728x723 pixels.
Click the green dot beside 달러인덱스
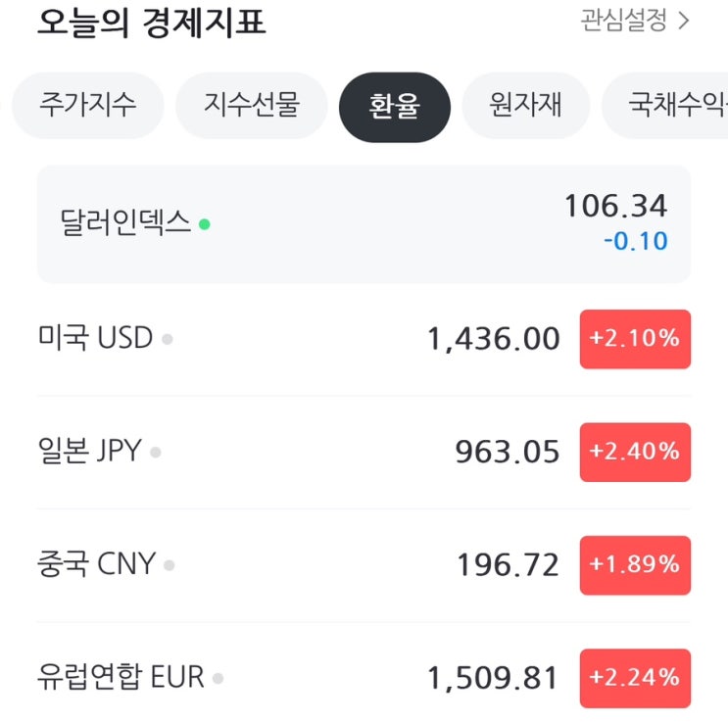coord(204,223)
